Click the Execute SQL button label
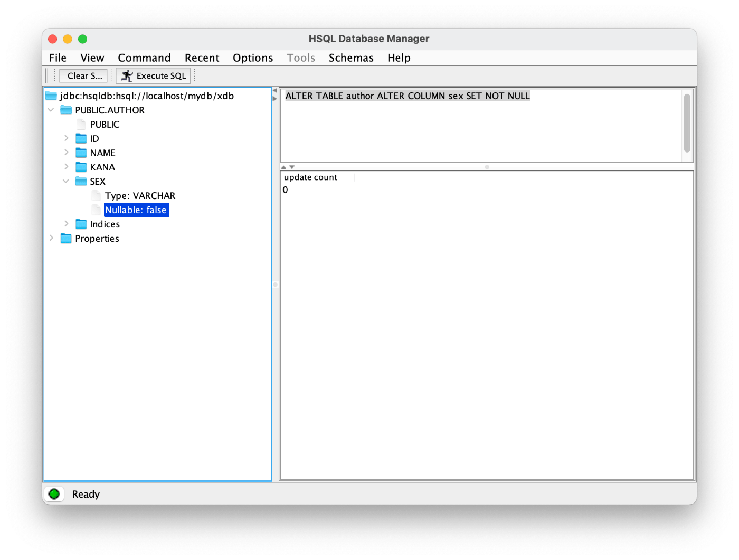The image size is (739, 560). [x=161, y=75]
